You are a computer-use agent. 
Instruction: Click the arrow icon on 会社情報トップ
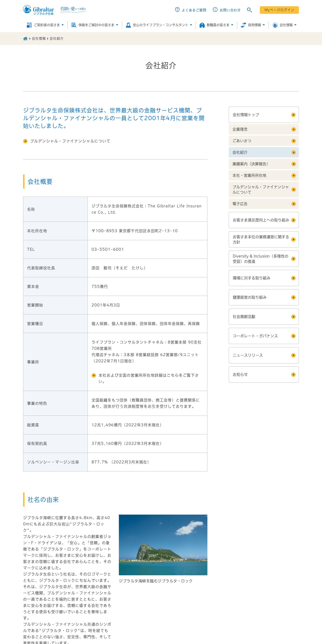pyautogui.click(x=293, y=115)
